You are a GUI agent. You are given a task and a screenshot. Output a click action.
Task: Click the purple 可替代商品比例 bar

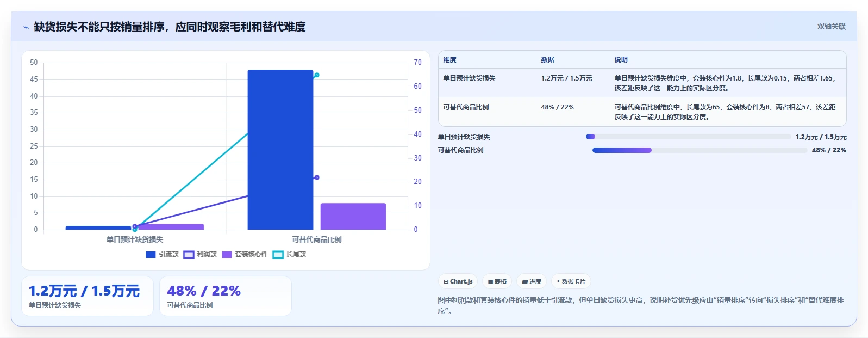(x=353, y=217)
